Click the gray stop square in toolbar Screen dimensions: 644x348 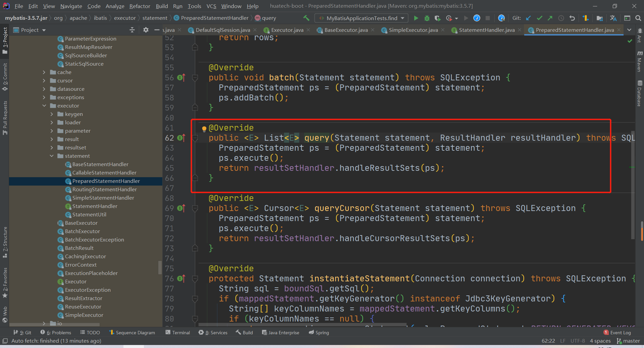[488, 18]
